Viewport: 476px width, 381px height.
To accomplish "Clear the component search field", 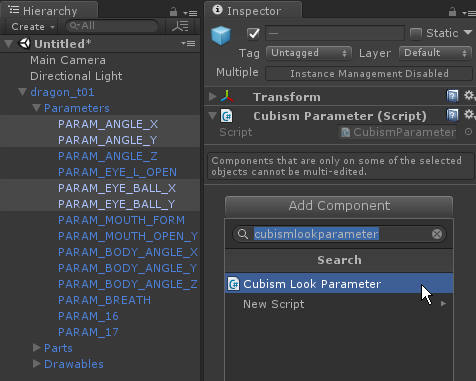I will pos(437,234).
